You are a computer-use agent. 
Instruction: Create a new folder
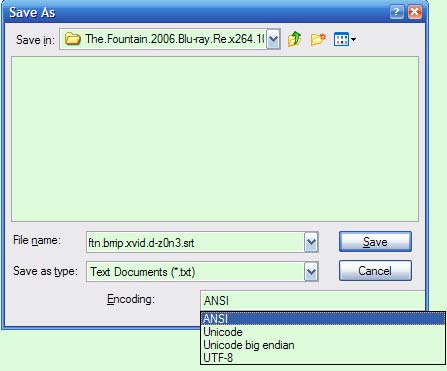tap(318, 39)
